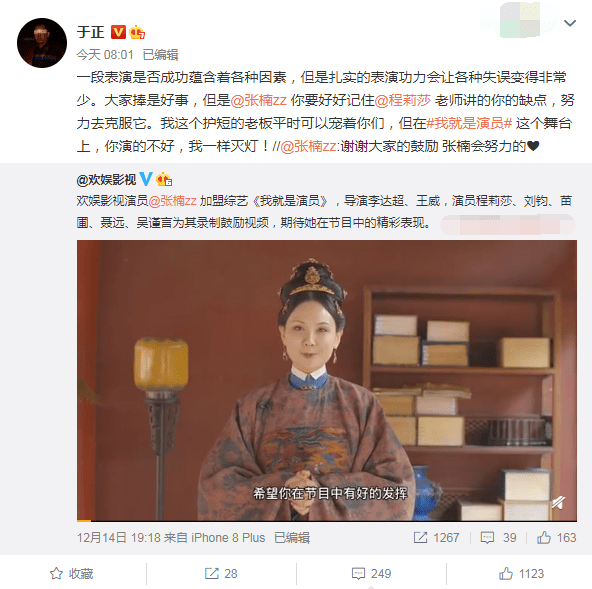Image resolution: width=592 pixels, height=589 pixels.
Task: Open the @程莉莎 mention link
Action: point(402,100)
